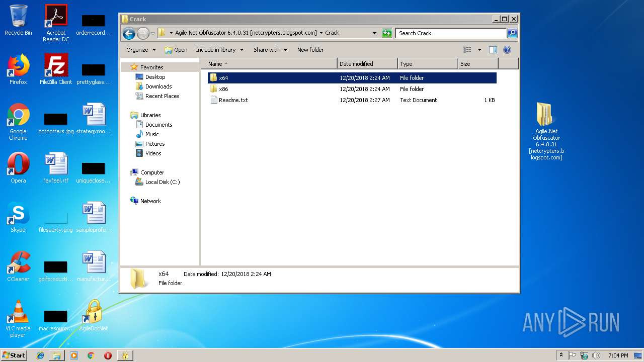The image size is (644, 362).
Task: Click the Forward navigation arrow
Action: tap(143, 33)
